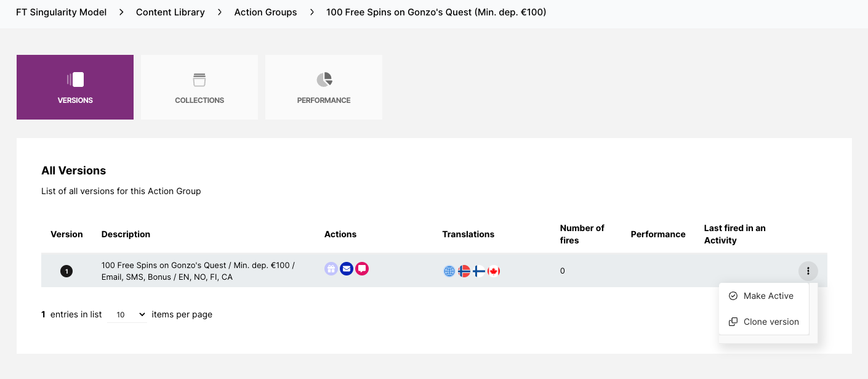This screenshot has width=868, height=379.
Task: Open the Performance tab
Action: 324,87
